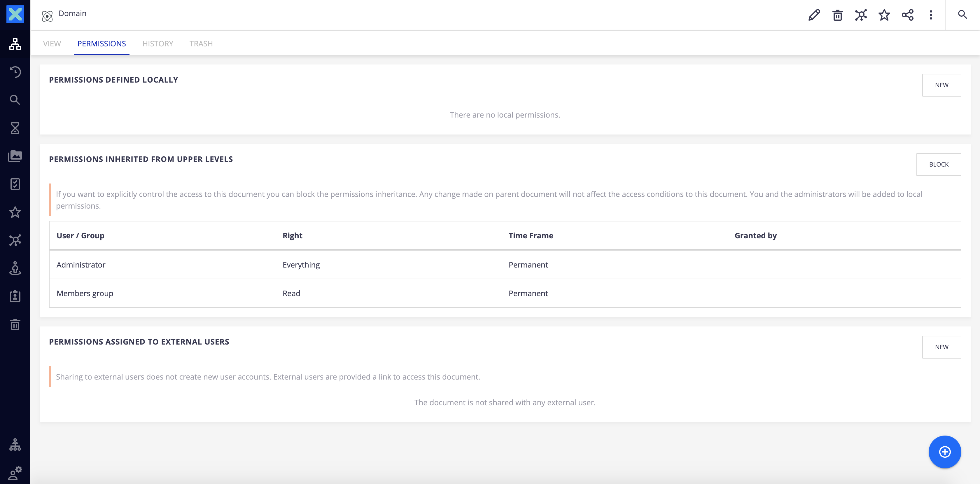The height and width of the screenshot is (484, 980).
Task: Click the Read right cell
Action: (291, 293)
